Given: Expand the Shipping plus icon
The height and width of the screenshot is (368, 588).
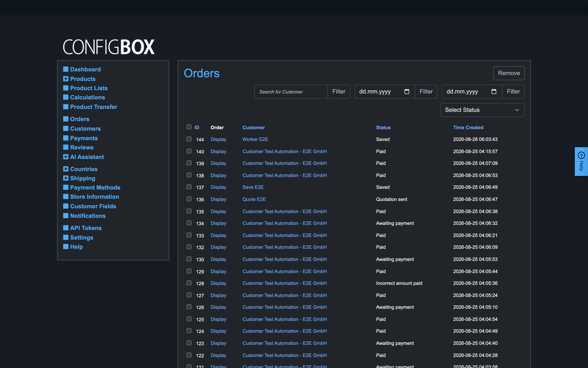Looking at the screenshot, I should pos(66,178).
